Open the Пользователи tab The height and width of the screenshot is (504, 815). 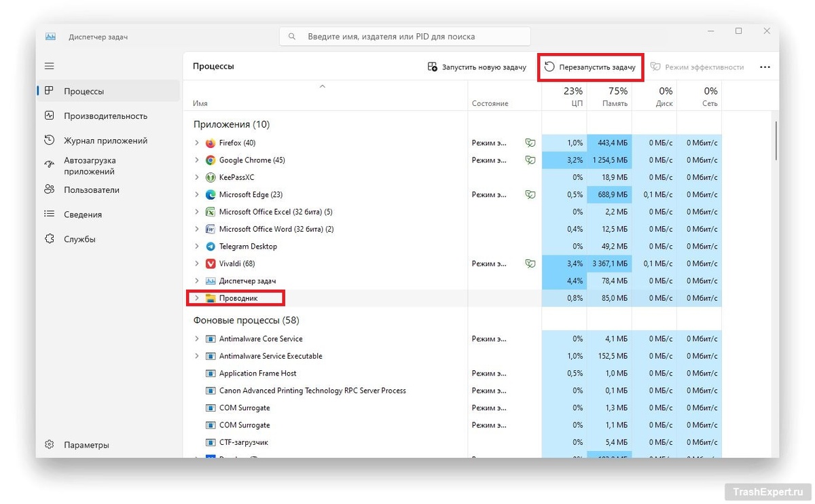[x=108, y=190]
